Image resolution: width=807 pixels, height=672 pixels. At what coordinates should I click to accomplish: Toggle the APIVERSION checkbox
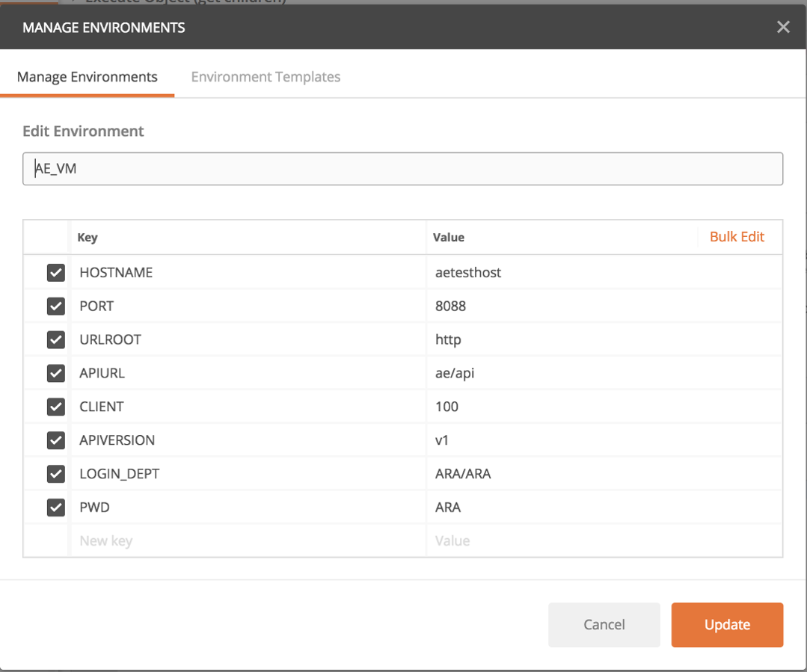coord(55,440)
